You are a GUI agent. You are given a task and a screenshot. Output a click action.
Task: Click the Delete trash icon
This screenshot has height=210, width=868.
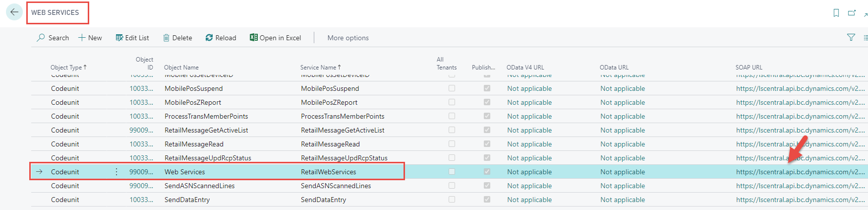pos(167,38)
